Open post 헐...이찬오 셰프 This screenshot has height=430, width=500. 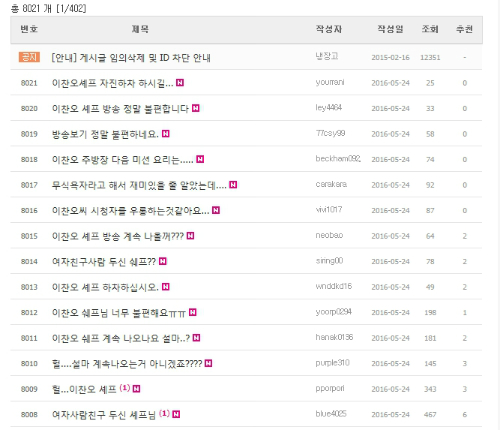pos(84,389)
